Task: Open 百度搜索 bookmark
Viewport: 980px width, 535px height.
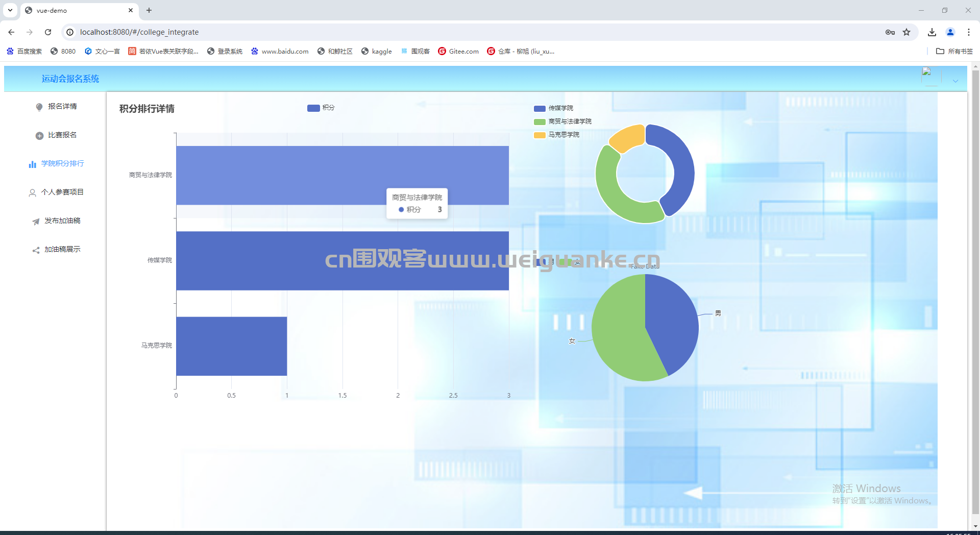Action: pyautogui.click(x=24, y=51)
